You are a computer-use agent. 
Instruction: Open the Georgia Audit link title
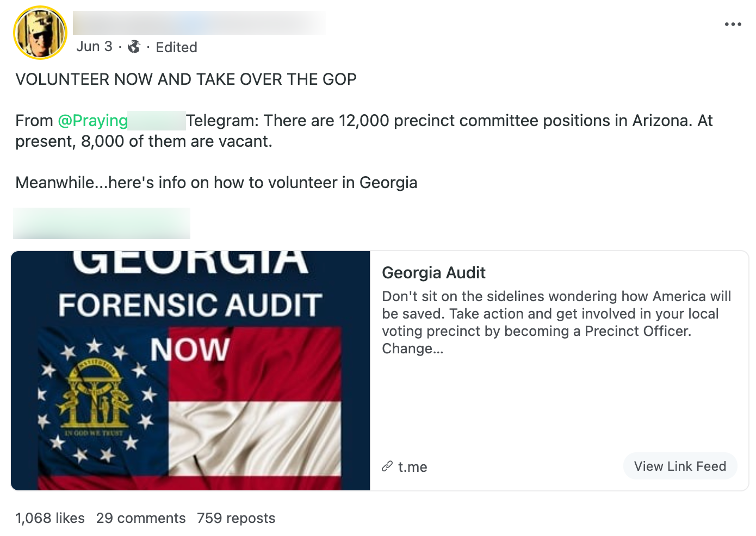click(x=434, y=273)
